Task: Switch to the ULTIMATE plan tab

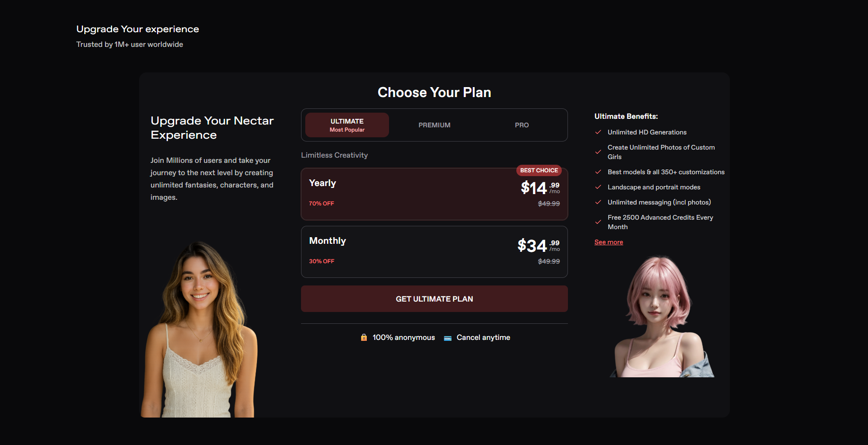Action: tap(347, 125)
